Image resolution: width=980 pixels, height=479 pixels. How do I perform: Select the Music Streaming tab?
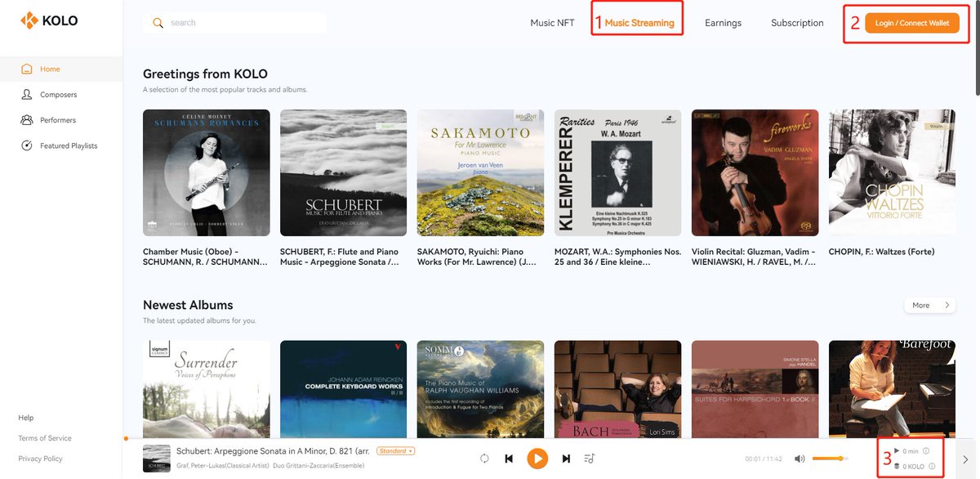(x=640, y=23)
